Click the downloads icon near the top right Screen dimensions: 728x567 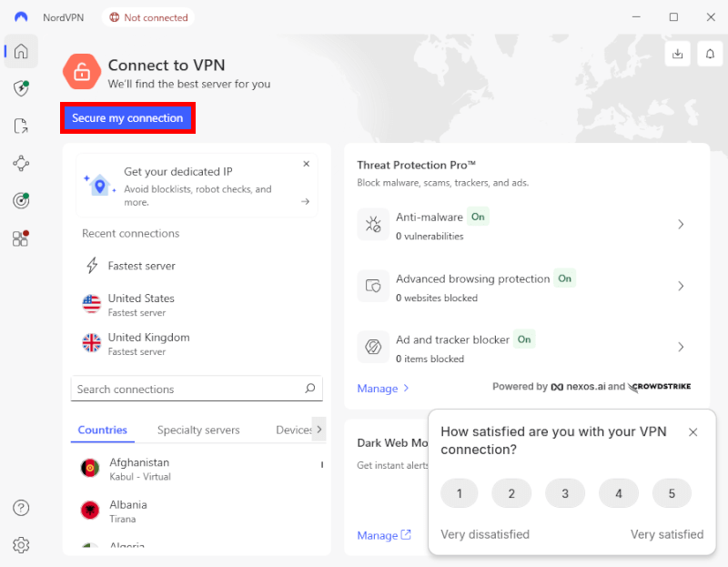click(677, 54)
